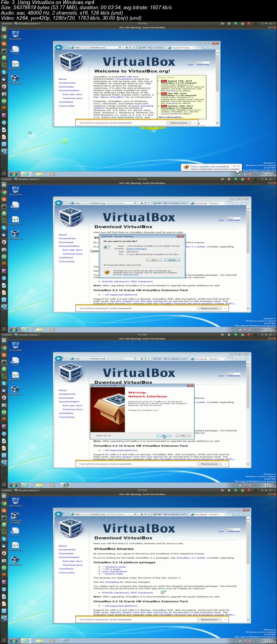Screen dimensions: 277x644
Task: Open the Windows hosts download link
Action: click(115, 567)
